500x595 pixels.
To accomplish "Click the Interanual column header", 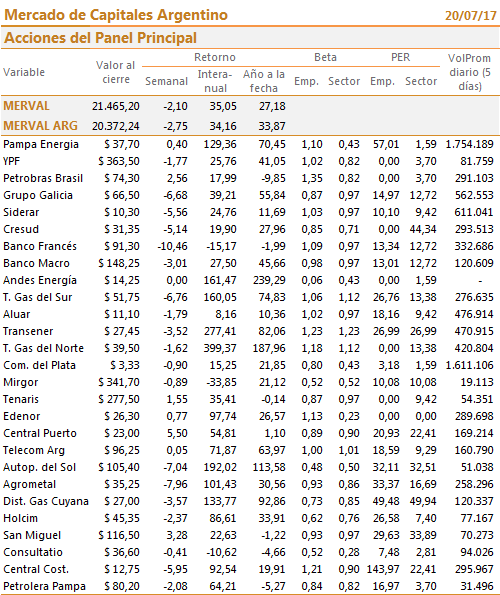I will 215,81.
